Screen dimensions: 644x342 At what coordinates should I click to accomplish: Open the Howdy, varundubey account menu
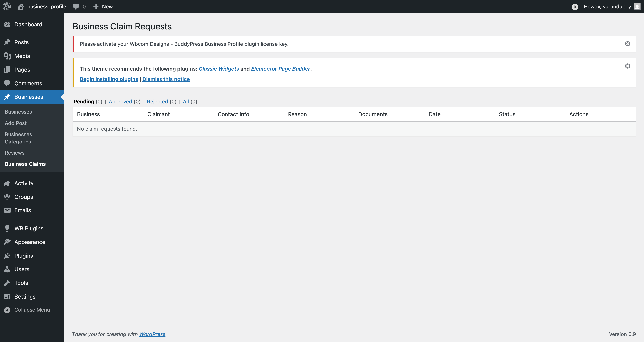coord(607,7)
